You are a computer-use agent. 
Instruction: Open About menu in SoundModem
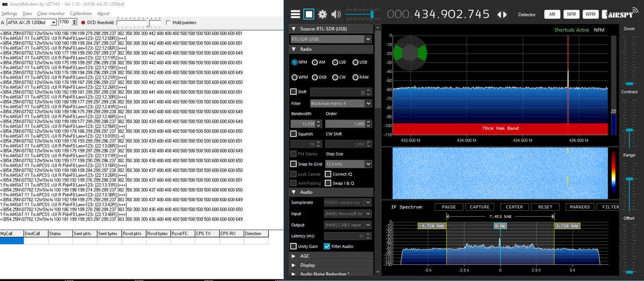[103, 13]
